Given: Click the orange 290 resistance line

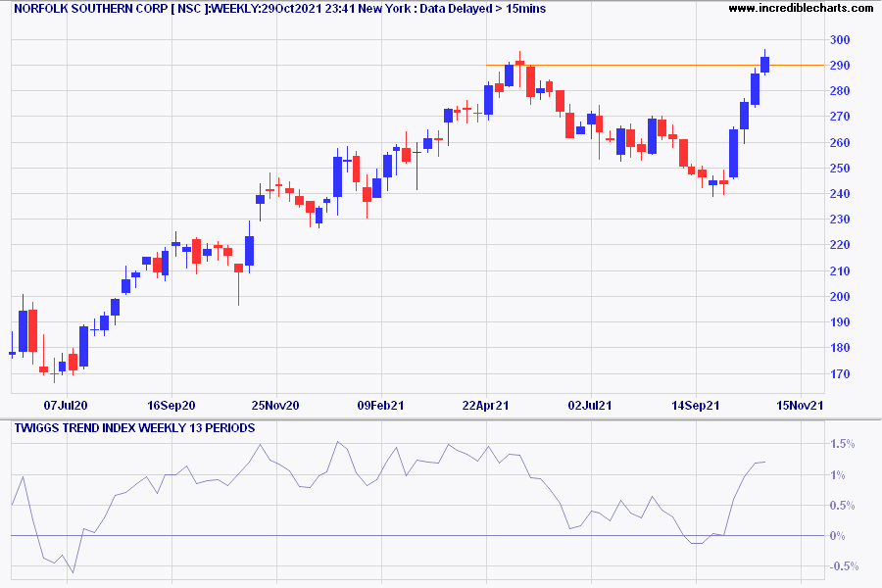Looking at the screenshot, I should [656, 66].
